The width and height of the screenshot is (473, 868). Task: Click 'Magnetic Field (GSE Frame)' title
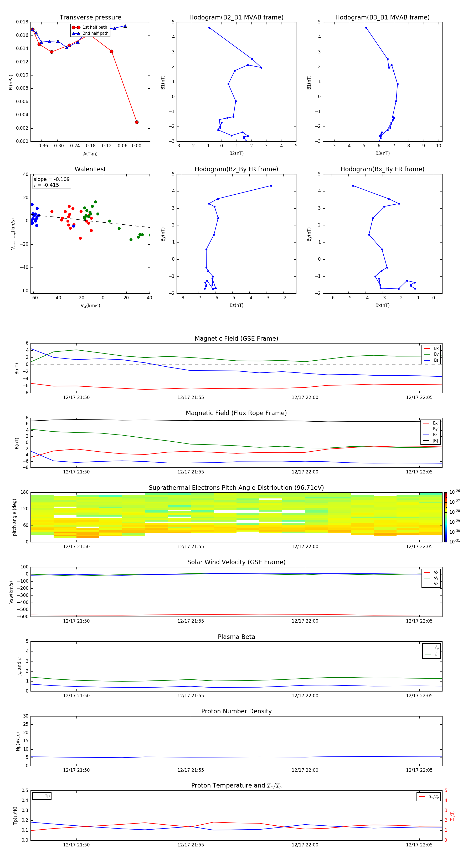(x=236, y=339)
